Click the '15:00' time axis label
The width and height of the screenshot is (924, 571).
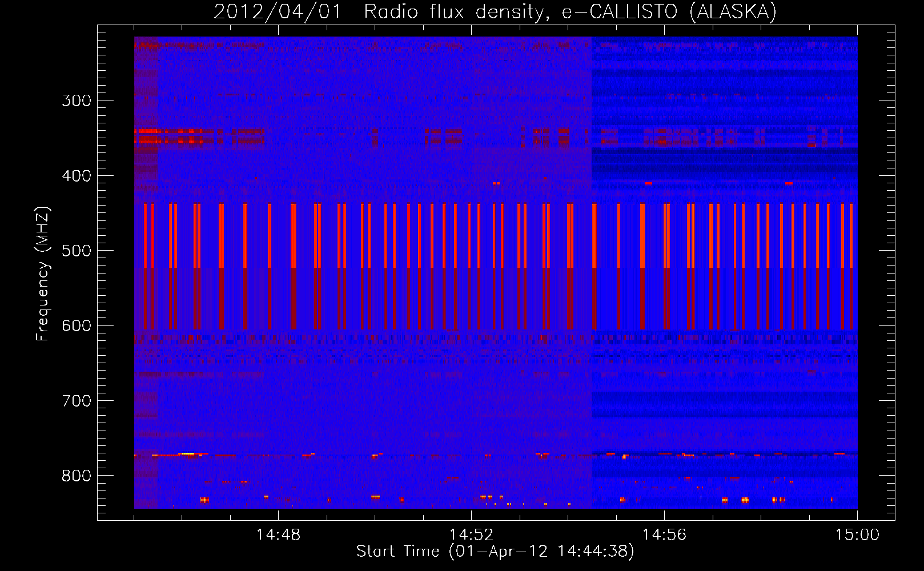tap(857, 535)
